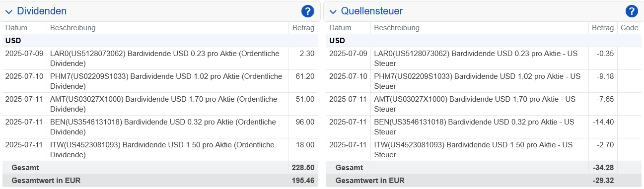This screenshot has width=644, height=189.
Task: Open help for the Quellensteuer section
Action: (632, 11)
